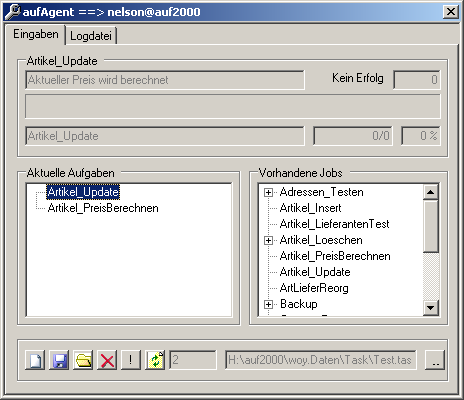Delete using the red X icon
464x400 pixels.
click(x=107, y=360)
